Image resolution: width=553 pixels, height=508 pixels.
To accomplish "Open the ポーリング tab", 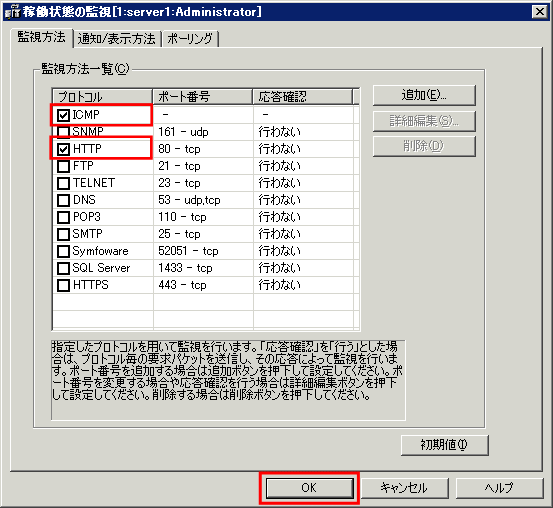I will (x=190, y=39).
